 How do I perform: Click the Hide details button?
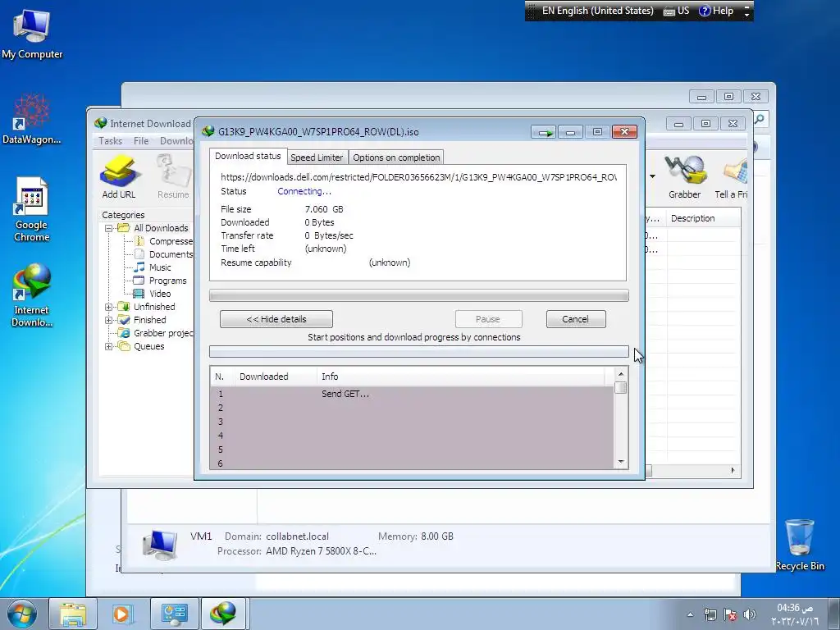point(276,319)
